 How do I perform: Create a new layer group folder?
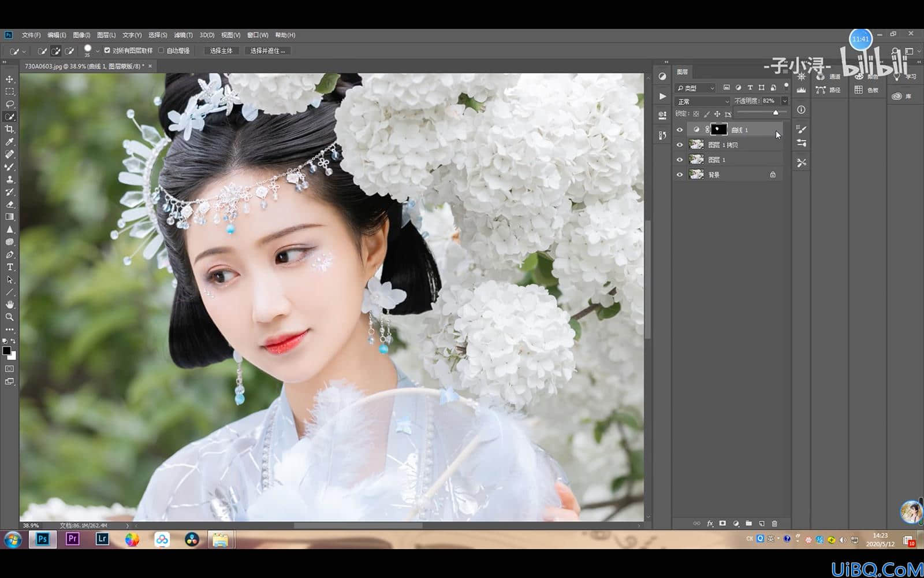pyautogui.click(x=748, y=524)
